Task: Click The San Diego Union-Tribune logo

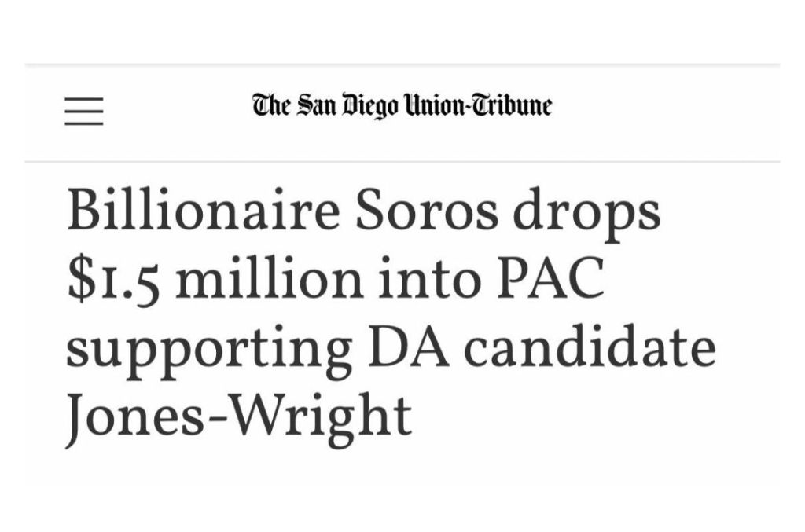Action: pos(402,105)
